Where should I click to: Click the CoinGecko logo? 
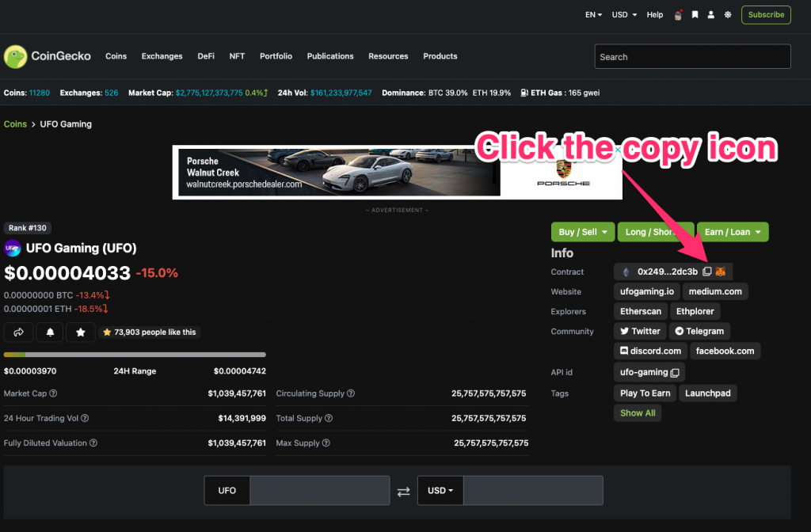47,56
